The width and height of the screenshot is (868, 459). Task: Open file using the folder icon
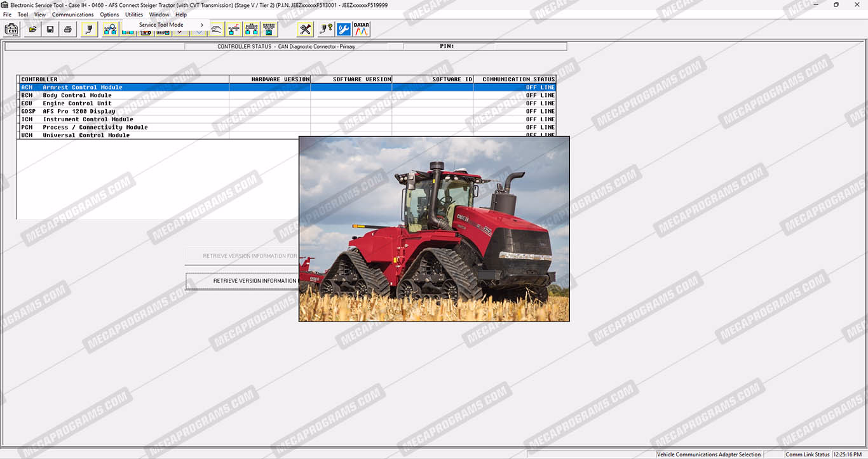click(32, 29)
